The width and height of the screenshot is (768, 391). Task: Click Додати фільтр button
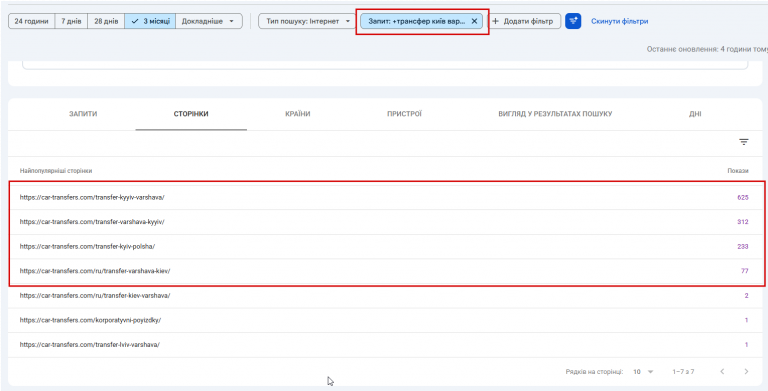tap(525, 22)
